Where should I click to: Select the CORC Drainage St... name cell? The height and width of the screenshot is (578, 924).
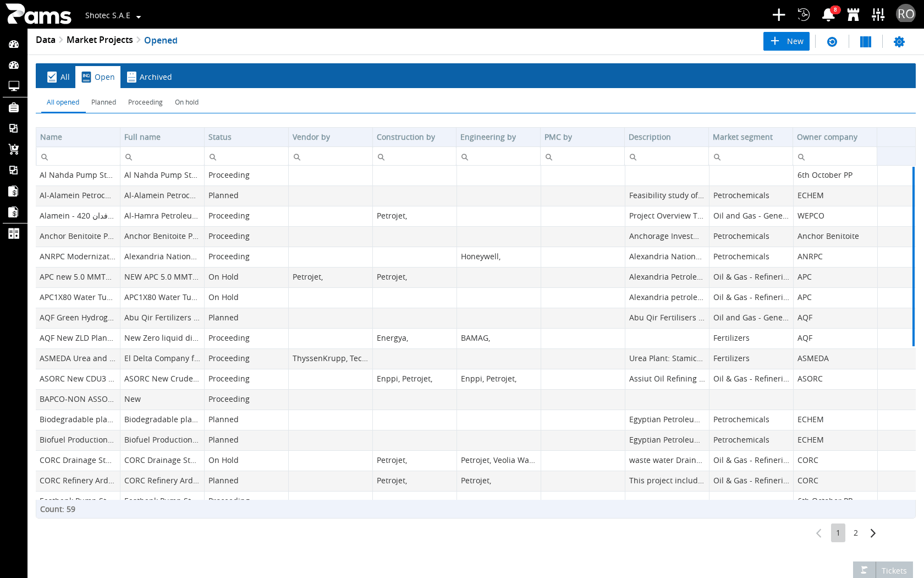(x=78, y=460)
